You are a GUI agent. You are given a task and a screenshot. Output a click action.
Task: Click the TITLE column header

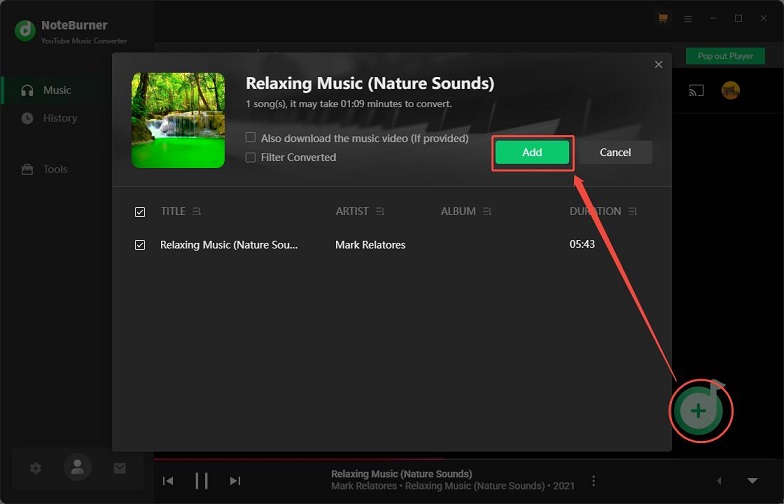[173, 212]
